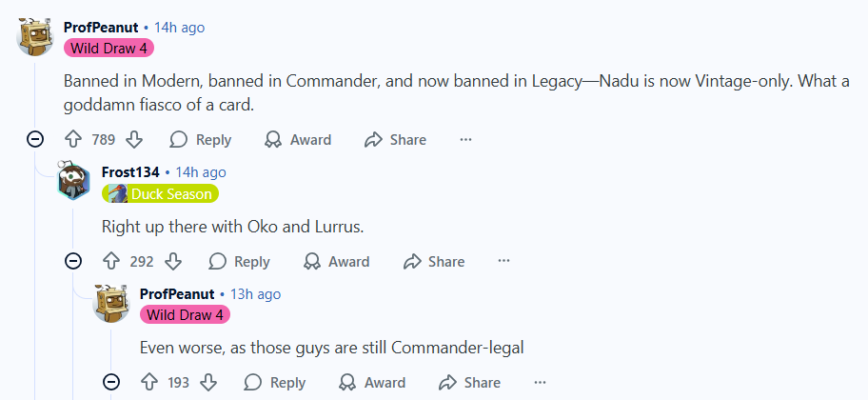Upvote the reply with 193 points
Screen dimensions: 868x400
(149, 383)
